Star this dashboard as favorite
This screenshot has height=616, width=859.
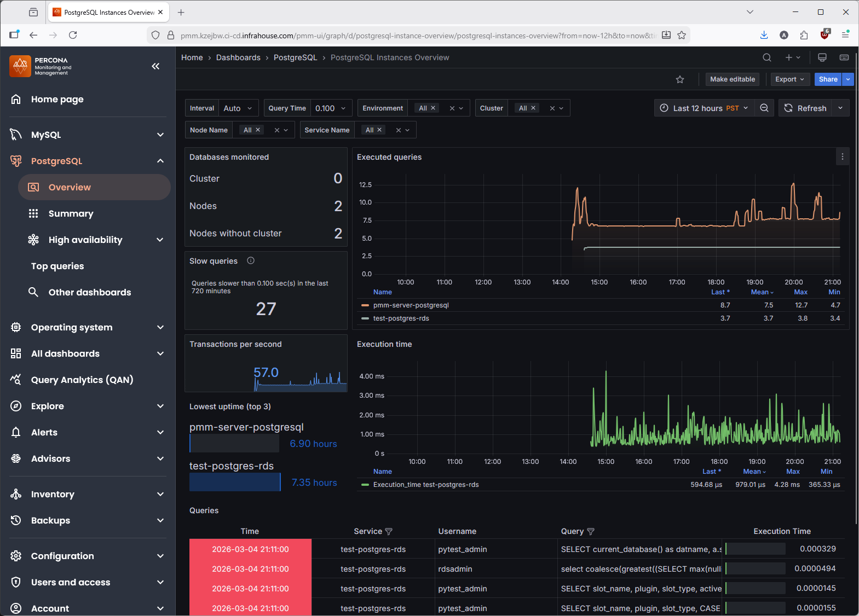tap(680, 79)
